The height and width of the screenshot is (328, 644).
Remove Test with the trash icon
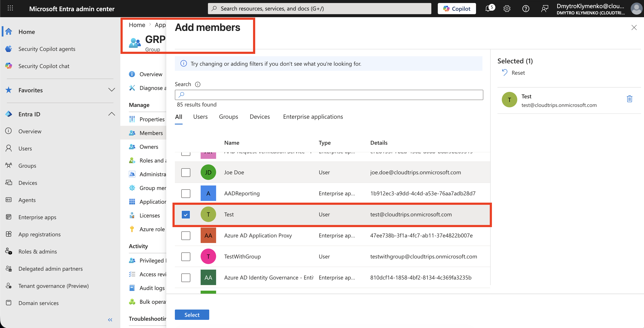629,99
